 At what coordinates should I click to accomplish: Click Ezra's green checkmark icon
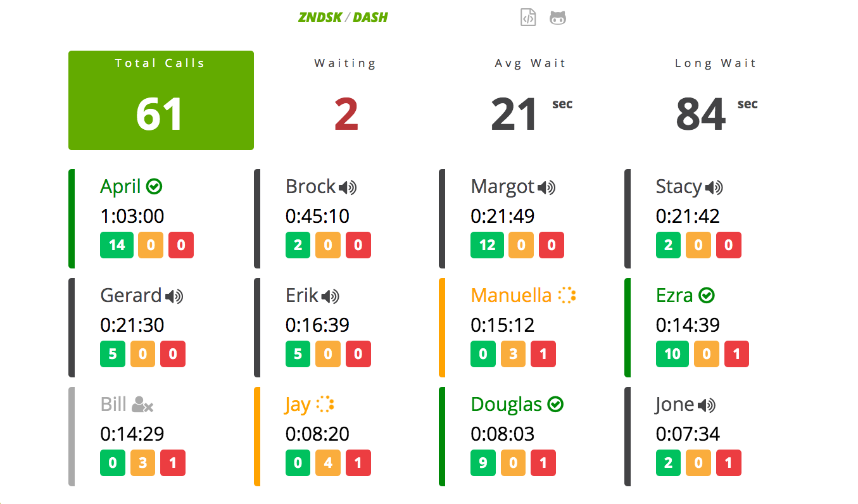point(707,295)
